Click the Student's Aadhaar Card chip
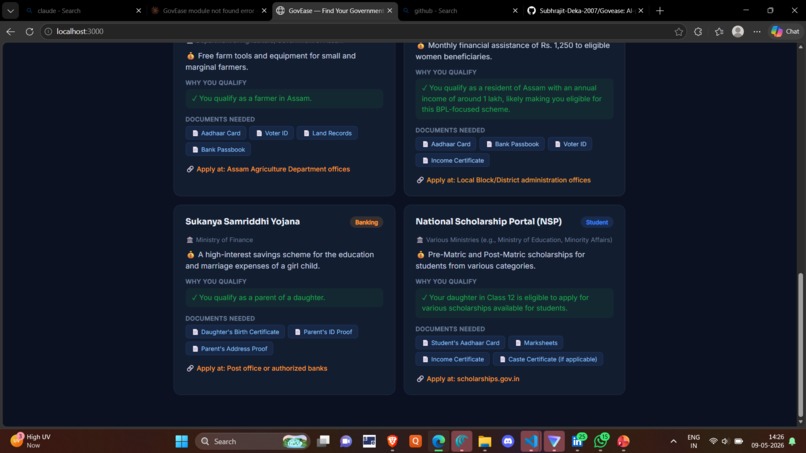Image resolution: width=806 pixels, height=453 pixels. (460, 343)
